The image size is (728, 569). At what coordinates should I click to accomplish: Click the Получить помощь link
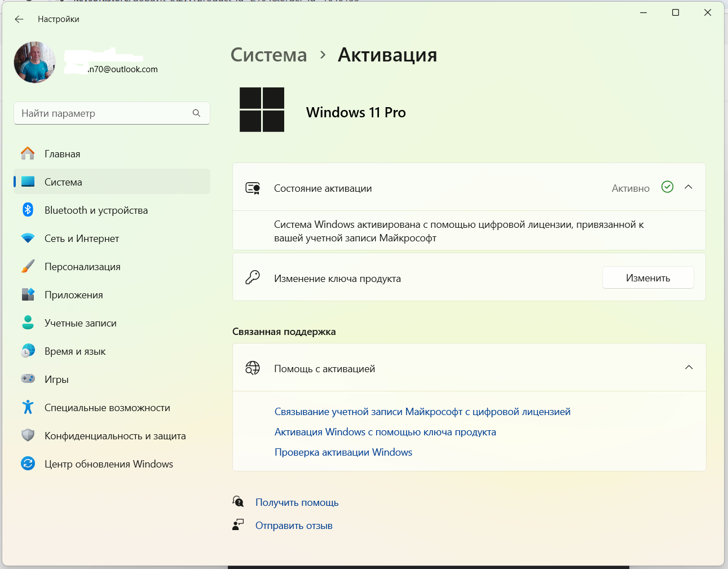tap(297, 502)
